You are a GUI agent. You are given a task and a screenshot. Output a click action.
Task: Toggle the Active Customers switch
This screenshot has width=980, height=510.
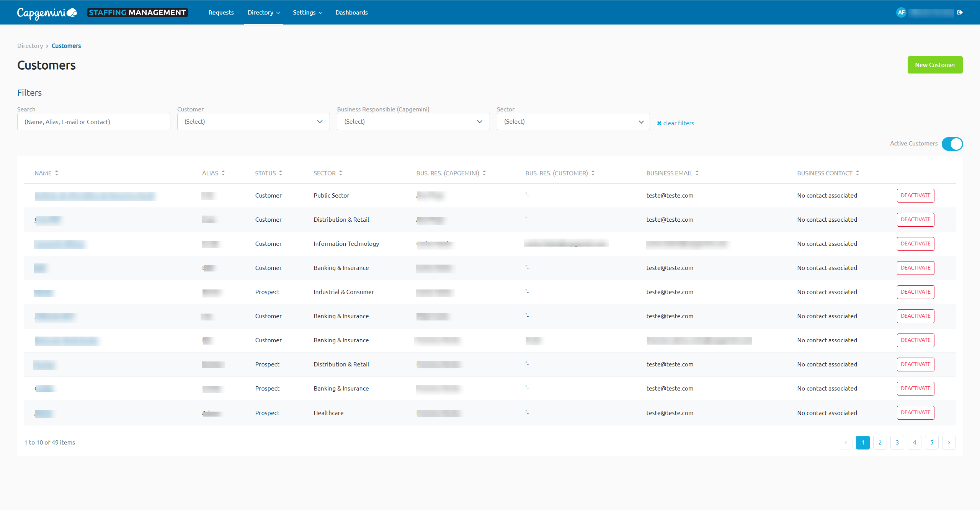[952, 144]
